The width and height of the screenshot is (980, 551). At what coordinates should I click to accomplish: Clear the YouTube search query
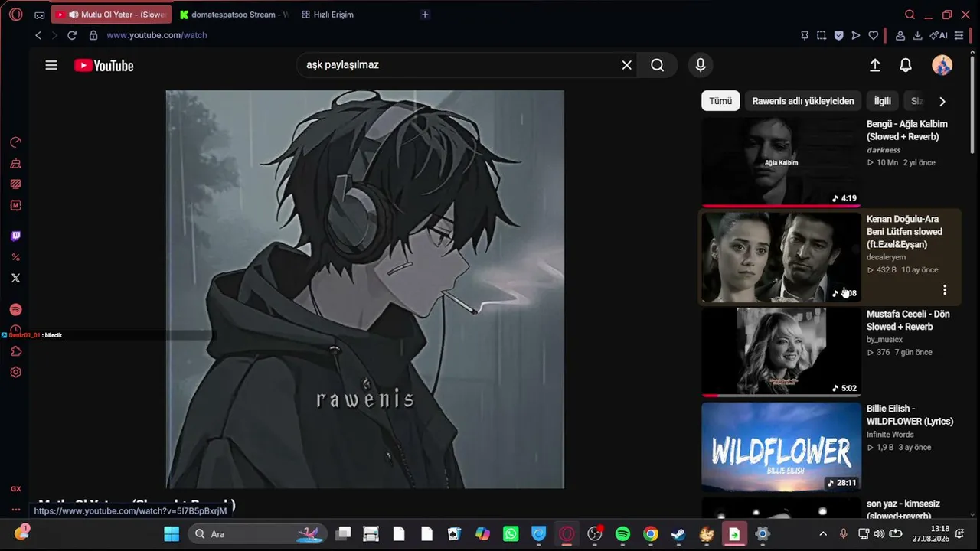pos(626,65)
